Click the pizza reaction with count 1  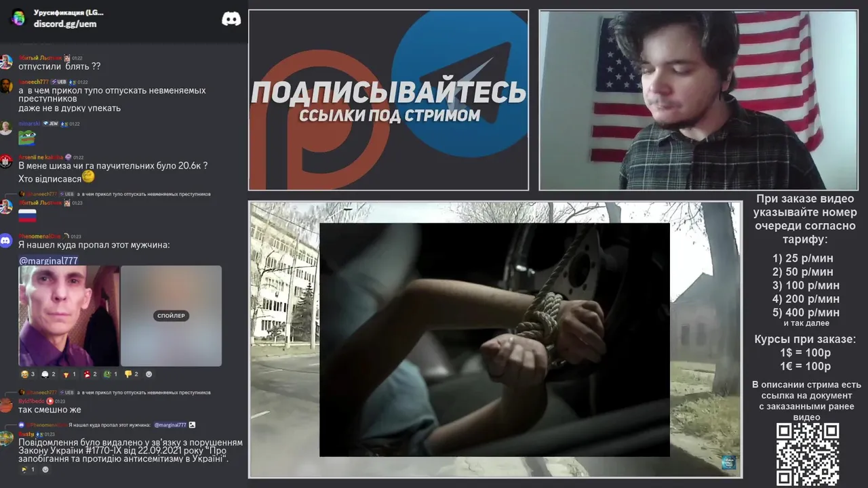(68, 374)
